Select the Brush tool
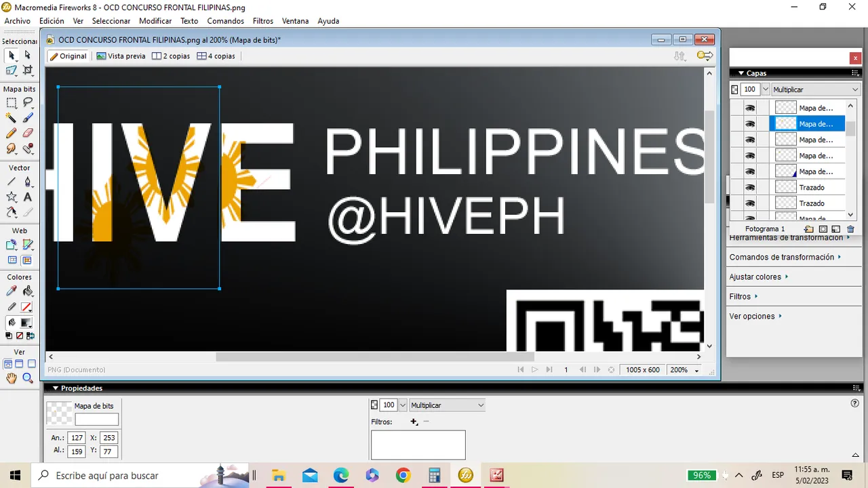Image resolution: width=868 pixels, height=488 pixels. pyautogui.click(x=28, y=118)
